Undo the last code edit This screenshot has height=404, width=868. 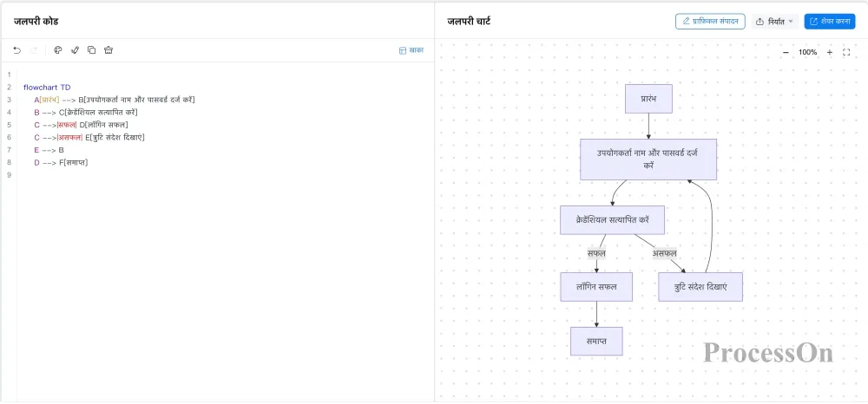(x=17, y=50)
